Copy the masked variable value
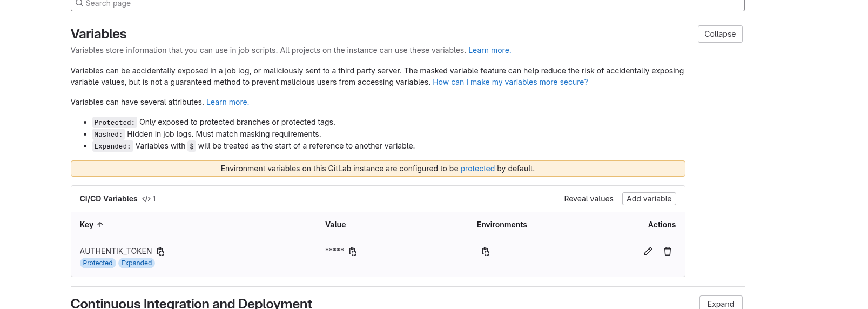Viewport: 868px width, 309px height. point(353,251)
